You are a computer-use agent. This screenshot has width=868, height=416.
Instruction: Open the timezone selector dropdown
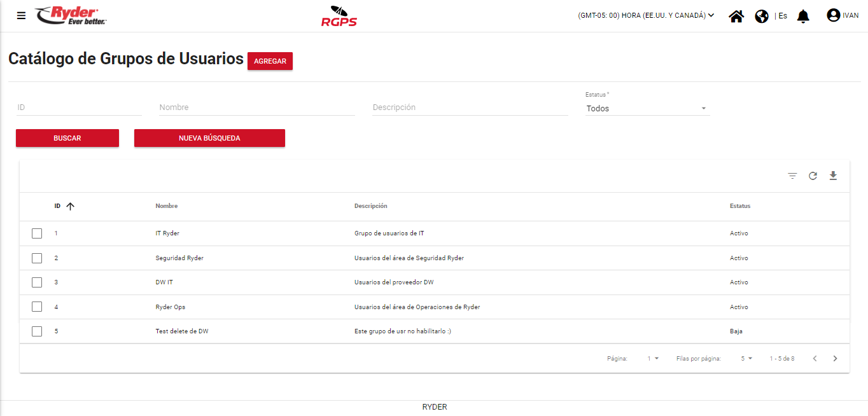[646, 16]
